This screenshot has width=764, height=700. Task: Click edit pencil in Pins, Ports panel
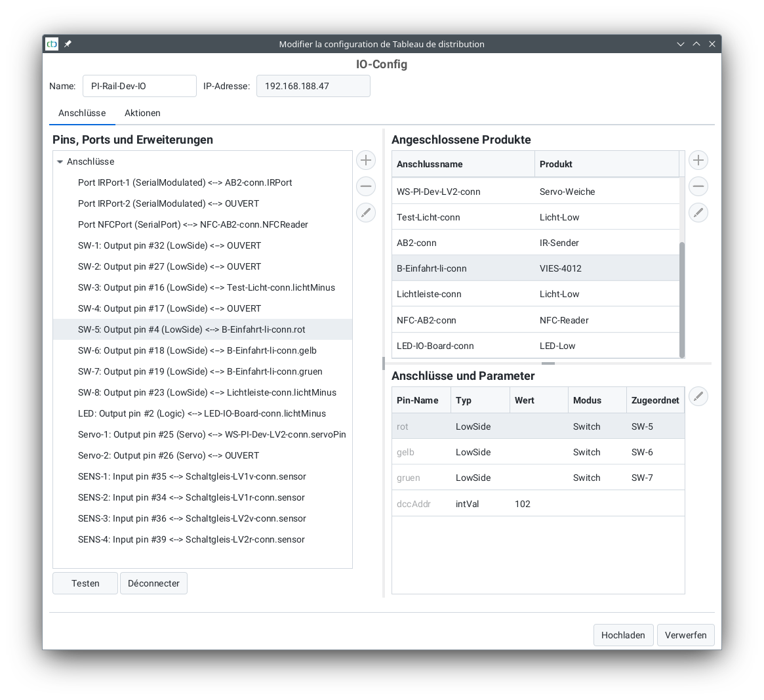366,213
